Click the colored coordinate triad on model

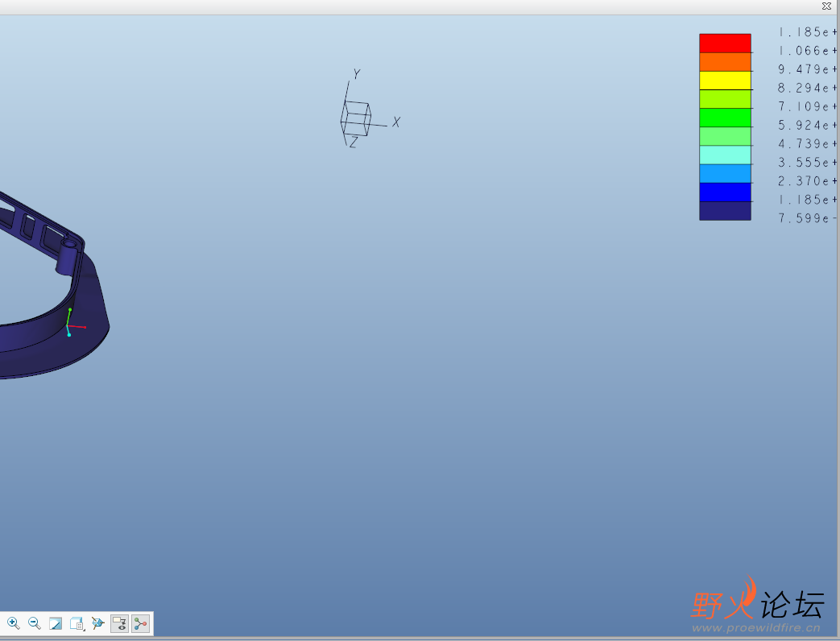click(74, 323)
